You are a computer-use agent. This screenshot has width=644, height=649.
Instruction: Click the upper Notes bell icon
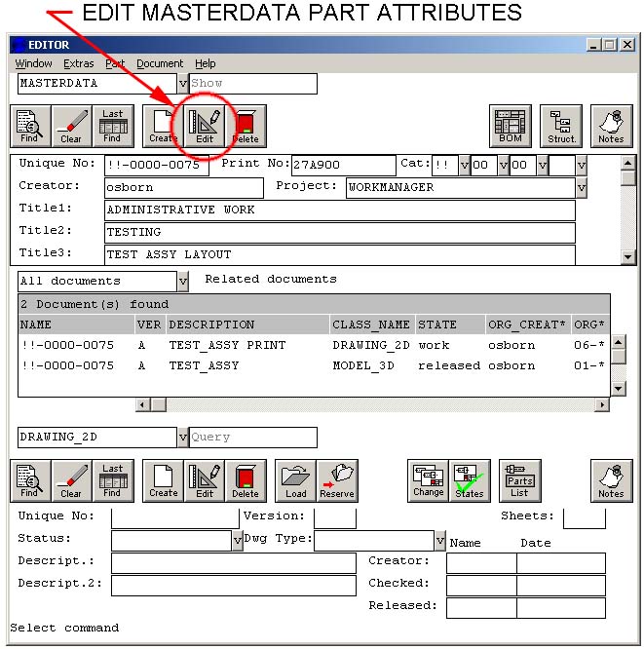point(611,127)
